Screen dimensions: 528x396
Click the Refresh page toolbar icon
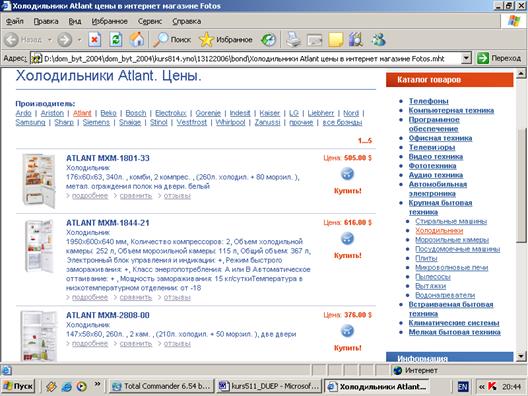tap(116, 40)
